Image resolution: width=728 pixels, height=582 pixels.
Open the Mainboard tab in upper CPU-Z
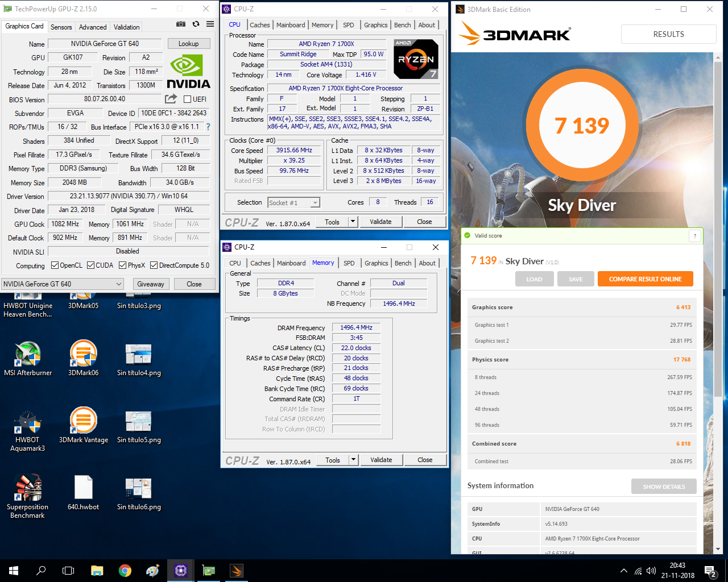[x=291, y=24]
